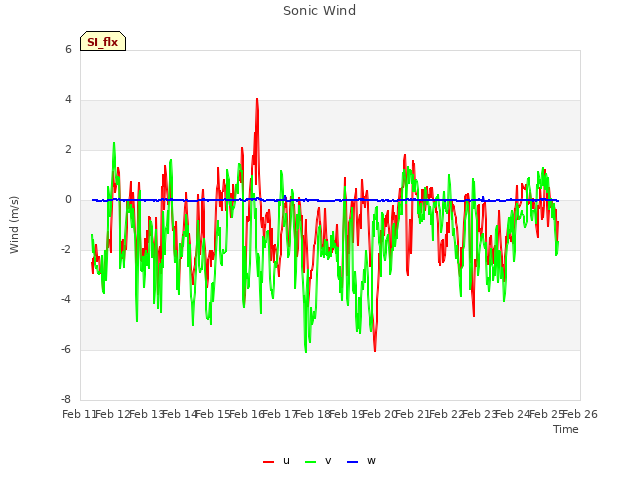Image resolution: width=640 pixels, height=480 pixels.
Task: Click the green v legend swatch
Action: click(310, 462)
